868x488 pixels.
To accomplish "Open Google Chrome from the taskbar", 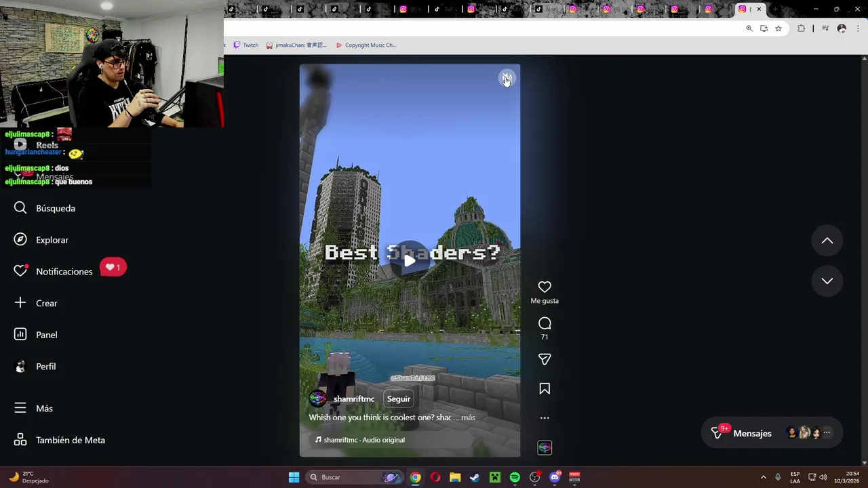I will [x=415, y=477].
